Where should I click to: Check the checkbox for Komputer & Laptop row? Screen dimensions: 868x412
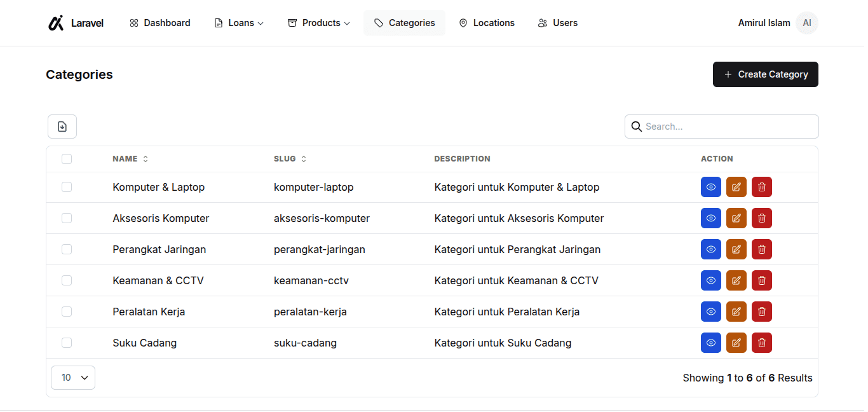coord(67,187)
